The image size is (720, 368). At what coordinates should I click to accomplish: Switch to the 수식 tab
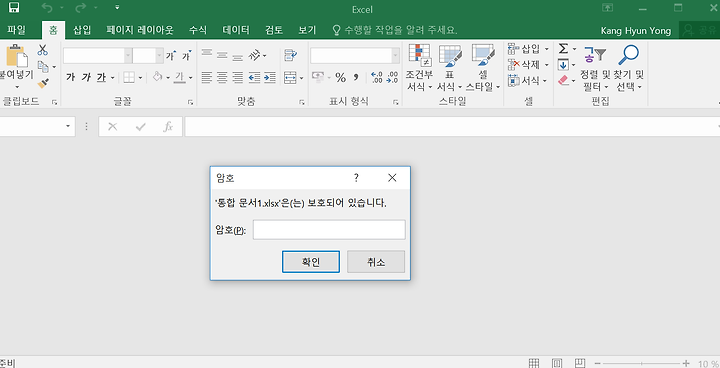[198, 30]
